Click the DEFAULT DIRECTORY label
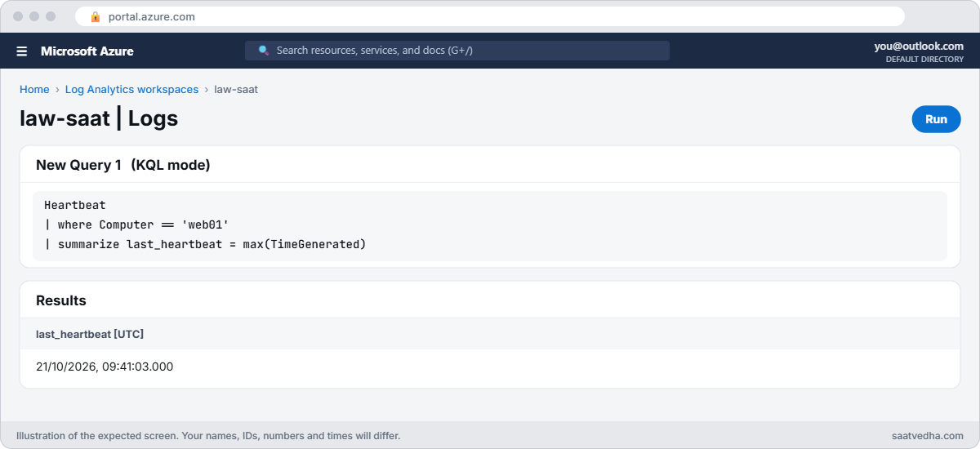The image size is (980, 449). pos(924,60)
